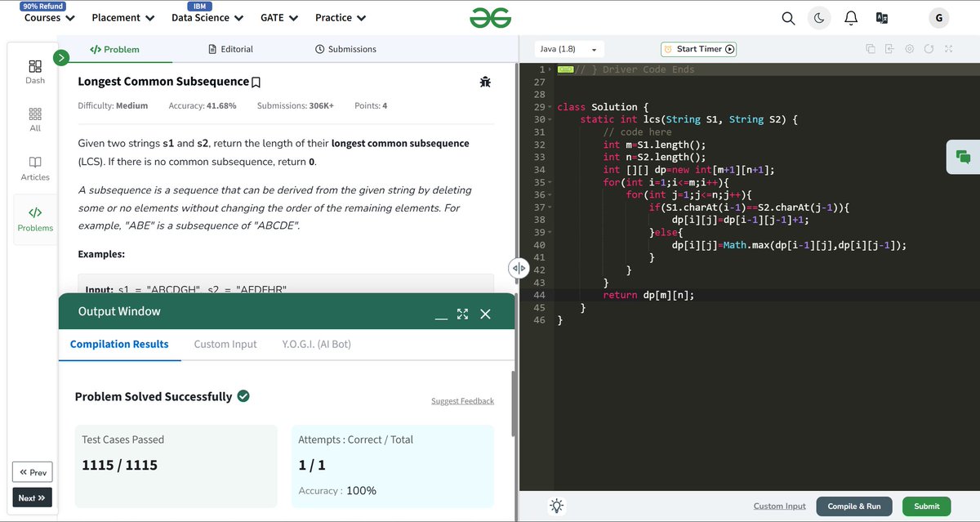Start the timer
The height and width of the screenshot is (522, 980).
tap(699, 49)
